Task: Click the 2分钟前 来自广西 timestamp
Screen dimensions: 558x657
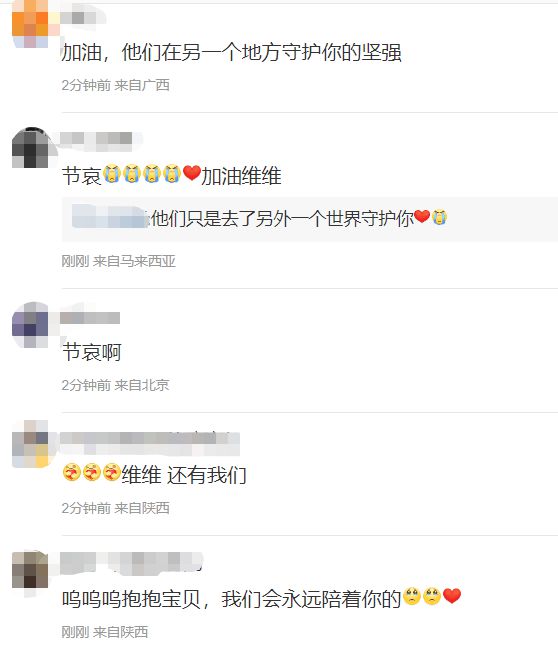Action: (x=115, y=85)
